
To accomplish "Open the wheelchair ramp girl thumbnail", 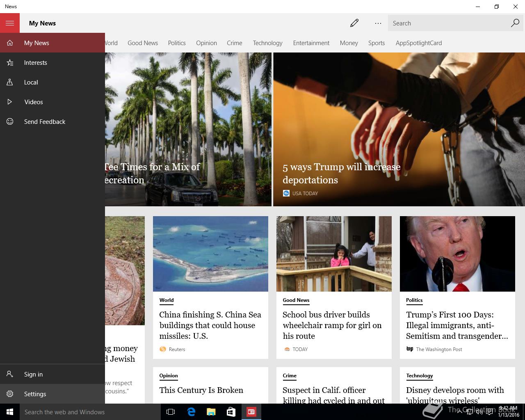I will click(334, 254).
